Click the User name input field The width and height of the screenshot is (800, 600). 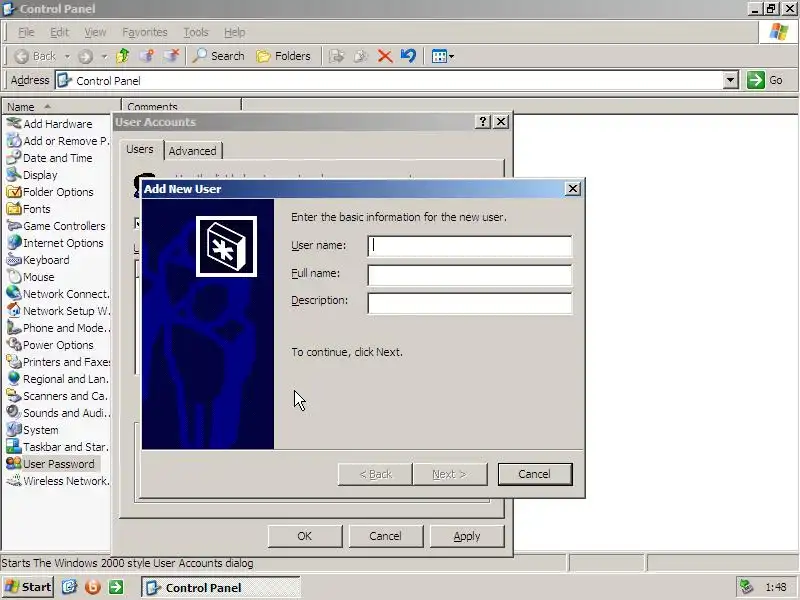point(469,246)
